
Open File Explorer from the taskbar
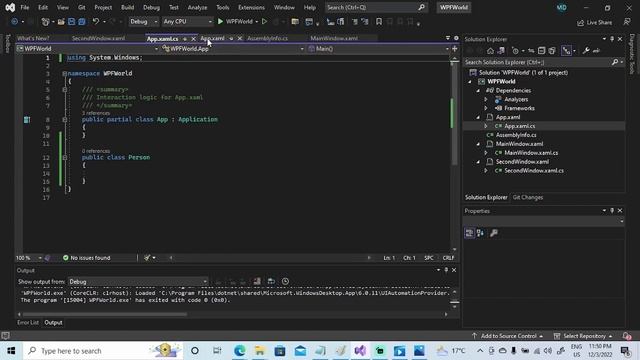(260, 351)
